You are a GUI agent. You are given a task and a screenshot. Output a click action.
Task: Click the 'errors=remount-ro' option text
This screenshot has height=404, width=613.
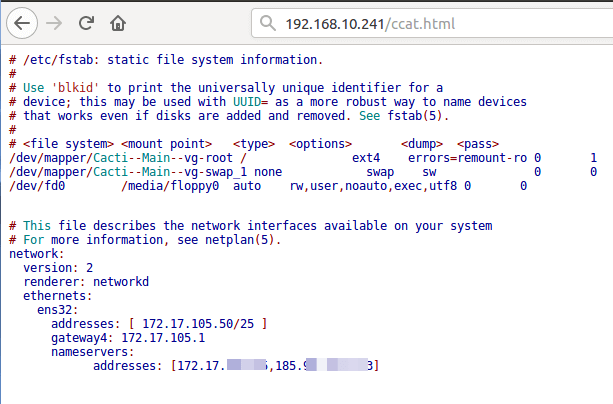click(468, 158)
